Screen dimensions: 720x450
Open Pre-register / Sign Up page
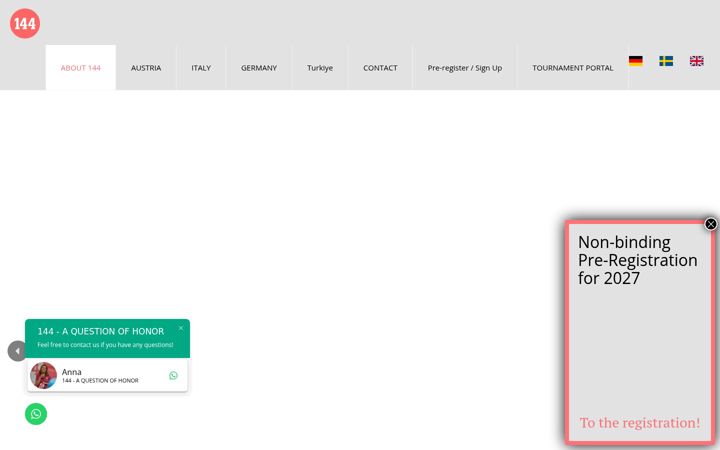pyautogui.click(x=465, y=68)
